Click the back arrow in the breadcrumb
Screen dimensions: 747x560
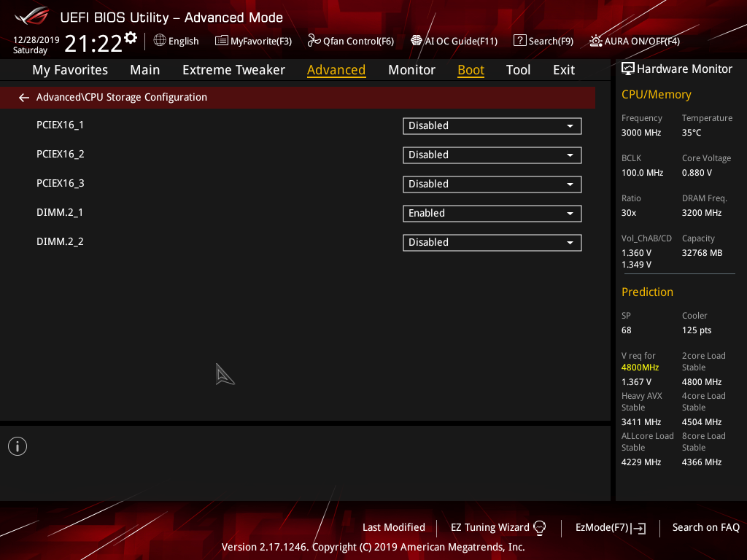click(x=24, y=98)
